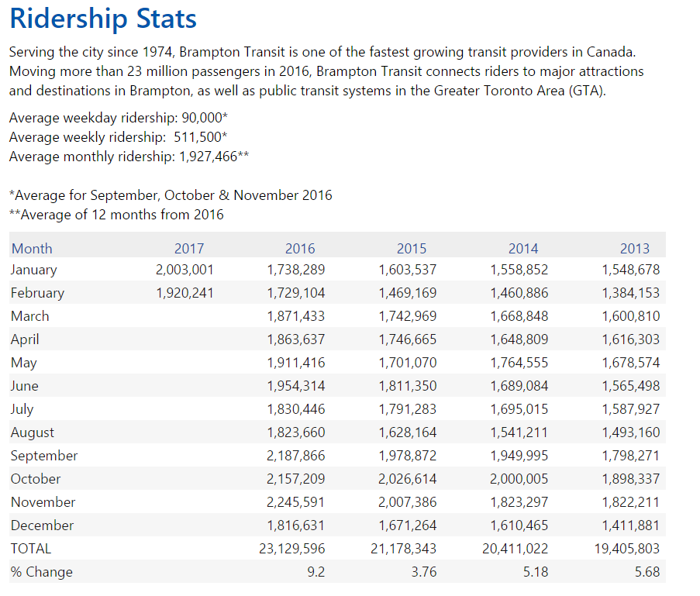Click the 2016 column header

point(300,249)
